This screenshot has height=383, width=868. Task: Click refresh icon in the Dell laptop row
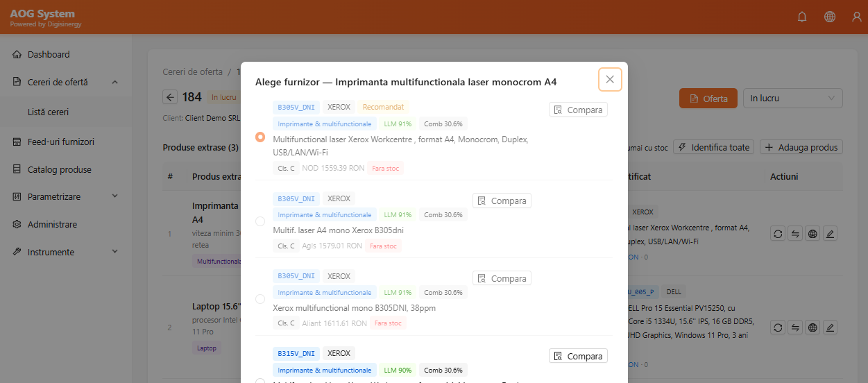click(x=778, y=327)
